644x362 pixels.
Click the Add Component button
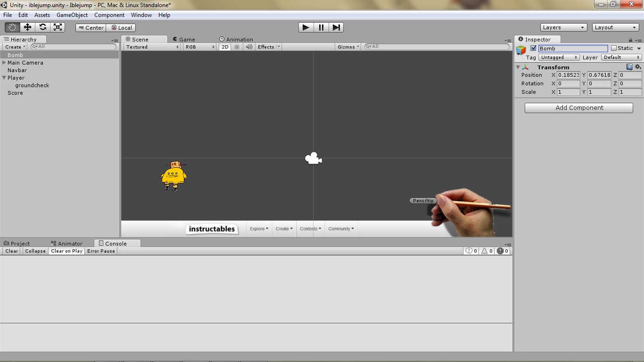[579, 108]
